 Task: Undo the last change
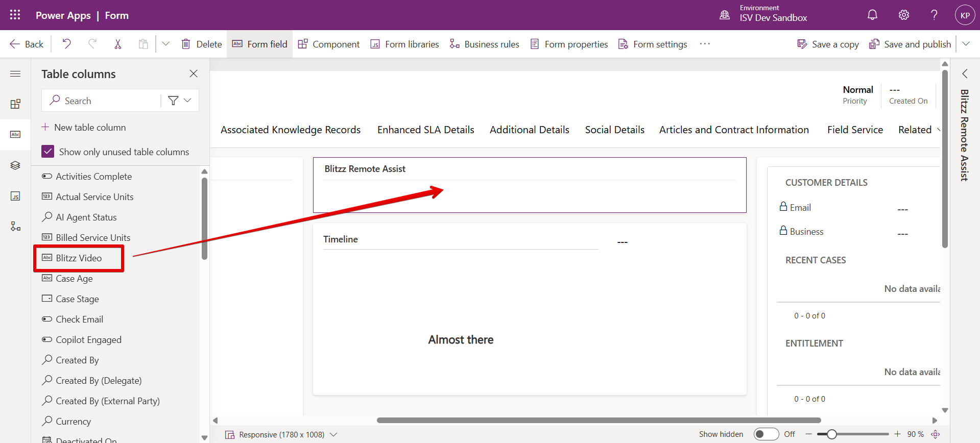[x=66, y=44]
